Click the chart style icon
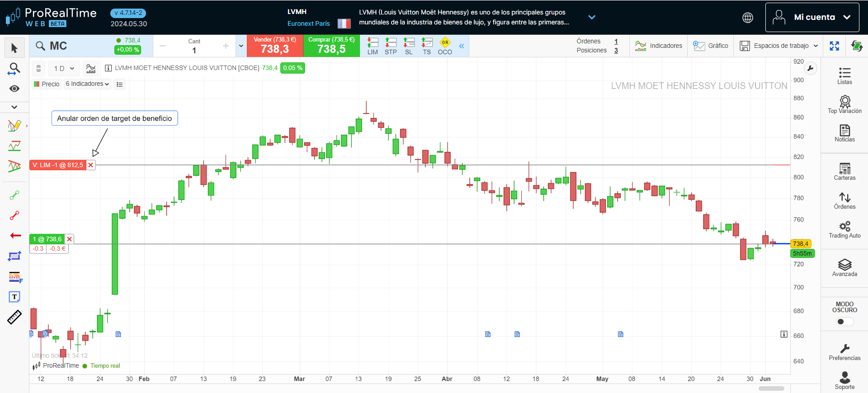 [91, 68]
